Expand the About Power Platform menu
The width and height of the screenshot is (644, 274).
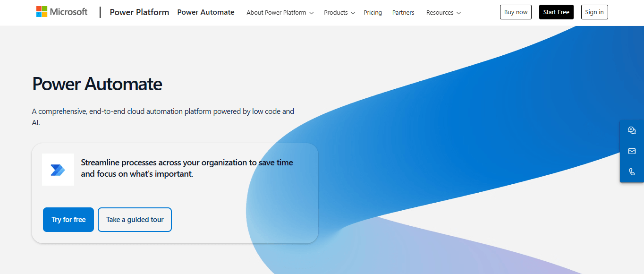pos(280,13)
